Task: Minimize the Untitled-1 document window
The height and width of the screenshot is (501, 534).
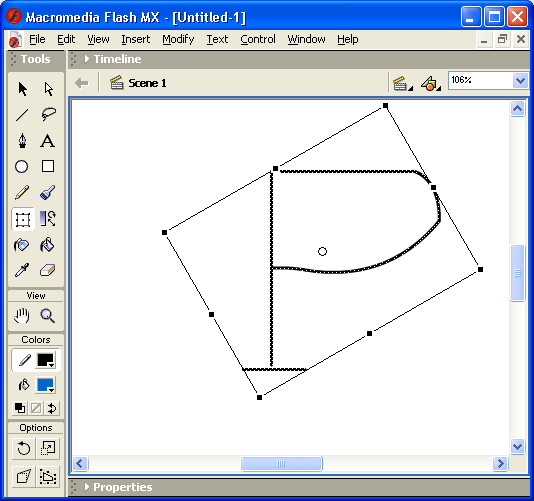Action: click(484, 40)
